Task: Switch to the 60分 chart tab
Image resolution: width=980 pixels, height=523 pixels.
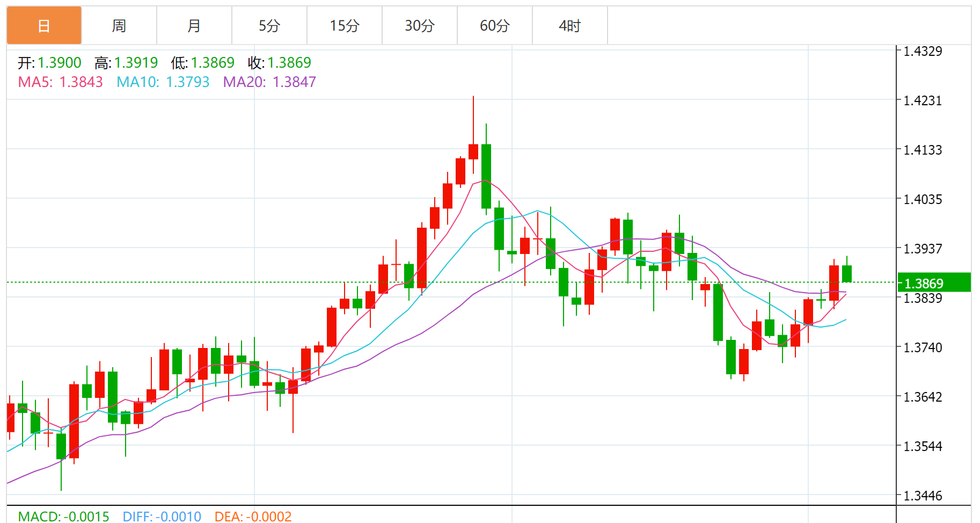Action: point(495,25)
